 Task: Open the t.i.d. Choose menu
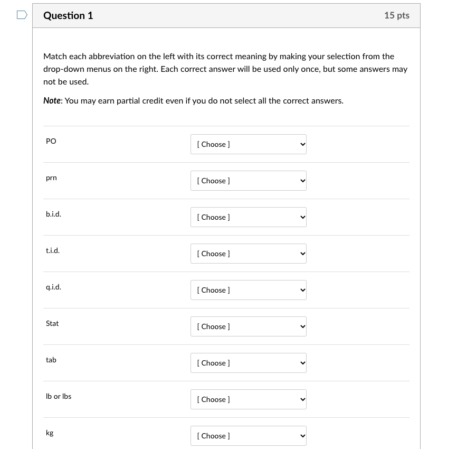click(x=248, y=253)
